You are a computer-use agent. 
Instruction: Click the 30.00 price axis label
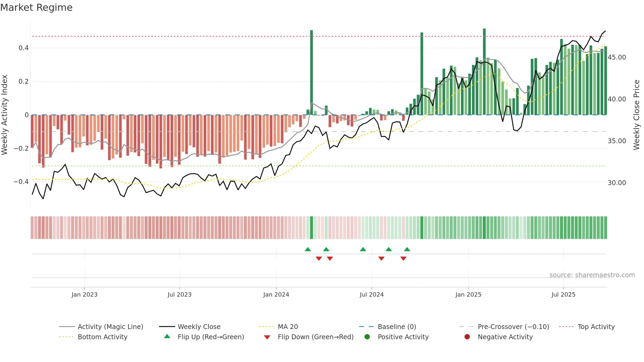tap(617, 183)
